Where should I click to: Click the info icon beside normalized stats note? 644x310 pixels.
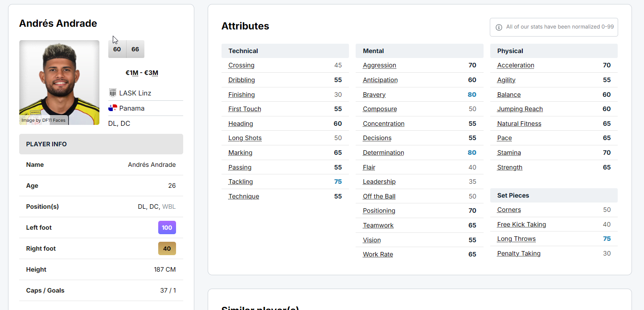tap(499, 27)
